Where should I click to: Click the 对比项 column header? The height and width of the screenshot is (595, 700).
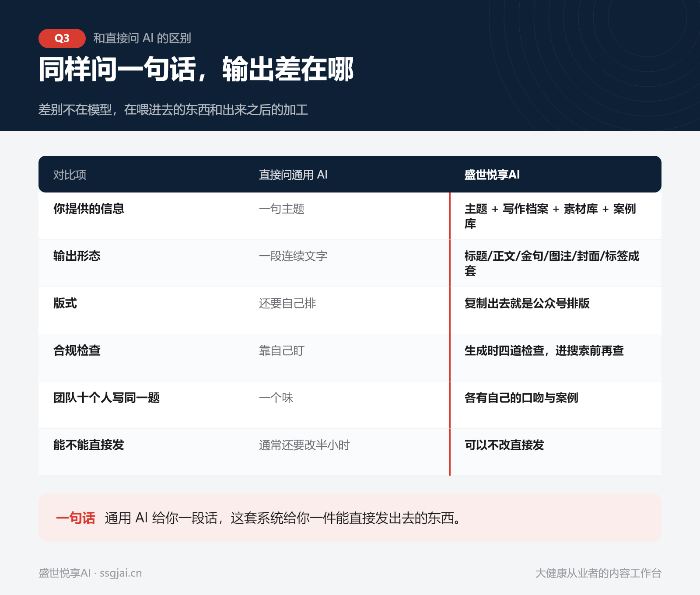point(70,175)
